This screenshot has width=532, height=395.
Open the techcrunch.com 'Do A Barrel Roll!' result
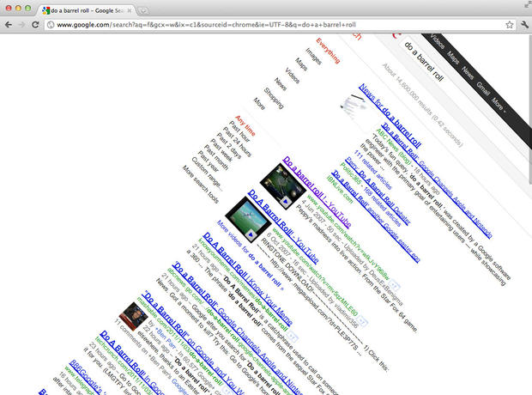(x=132, y=362)
